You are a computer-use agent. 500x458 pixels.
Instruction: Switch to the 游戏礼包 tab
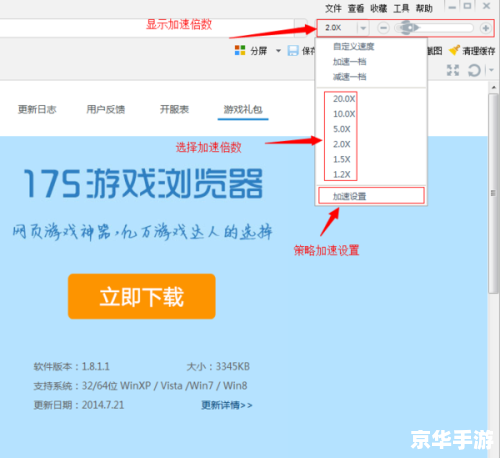pyautogui.click(x=243, y=109)
